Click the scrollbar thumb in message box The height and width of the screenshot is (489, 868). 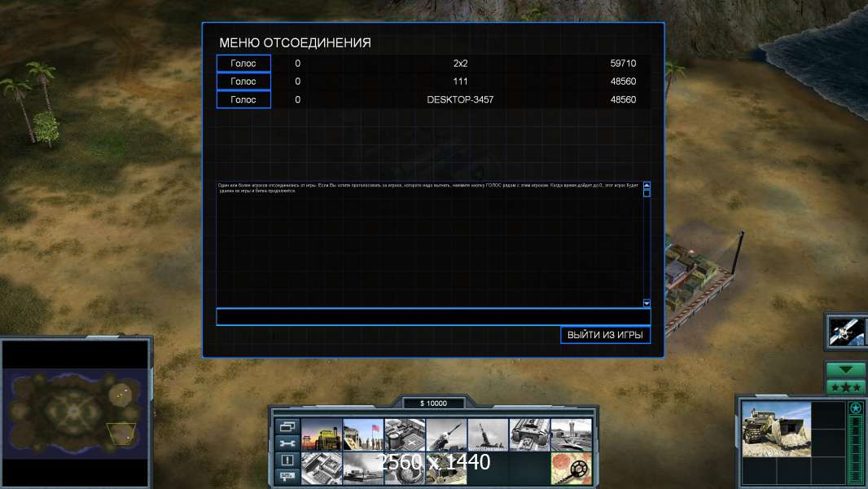(647, 193)
